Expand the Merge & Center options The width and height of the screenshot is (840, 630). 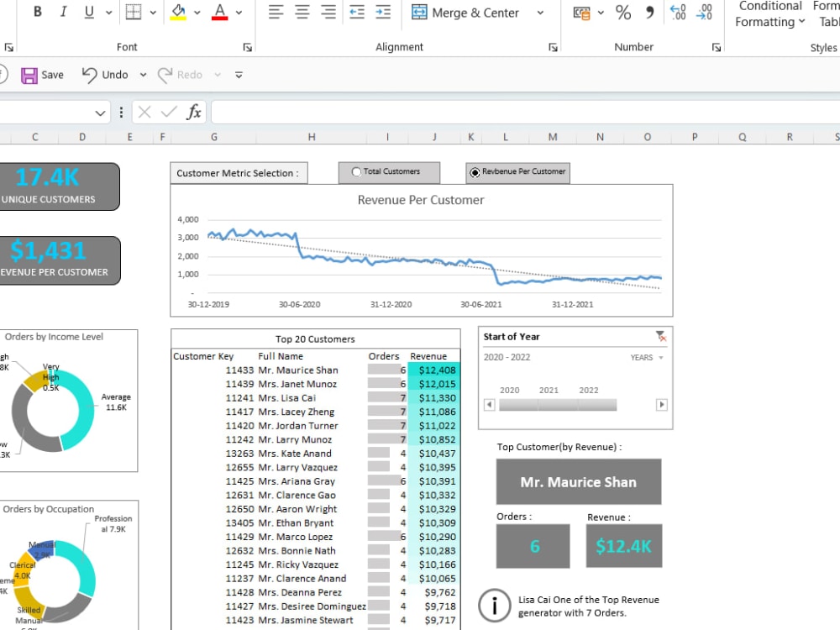click(540, 13)
